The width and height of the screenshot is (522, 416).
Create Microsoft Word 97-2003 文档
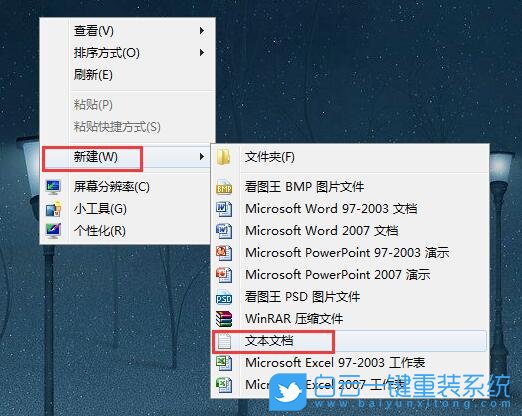[350, 209]
